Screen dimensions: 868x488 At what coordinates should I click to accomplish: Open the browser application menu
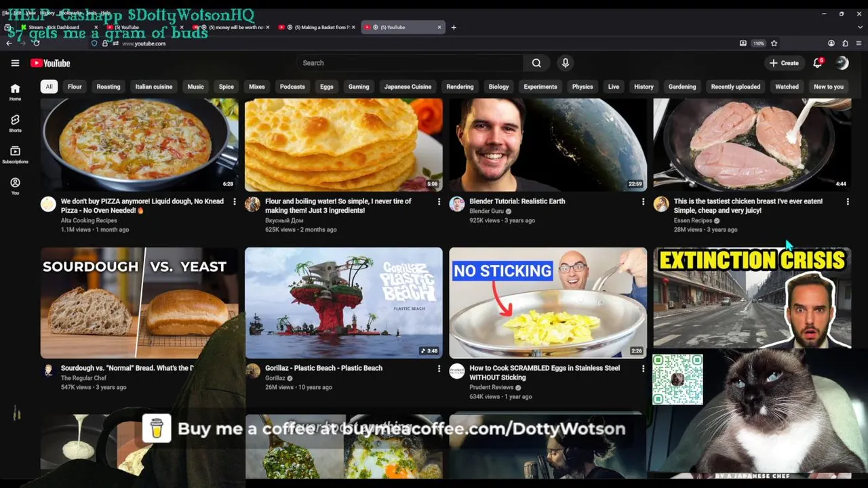859,43
